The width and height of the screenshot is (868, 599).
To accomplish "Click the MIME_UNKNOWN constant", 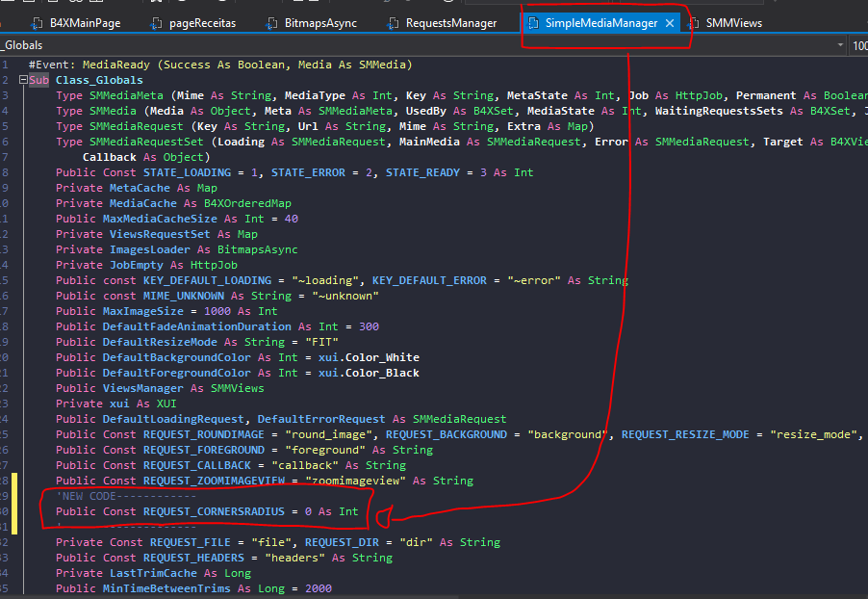I will coord(183,296).
